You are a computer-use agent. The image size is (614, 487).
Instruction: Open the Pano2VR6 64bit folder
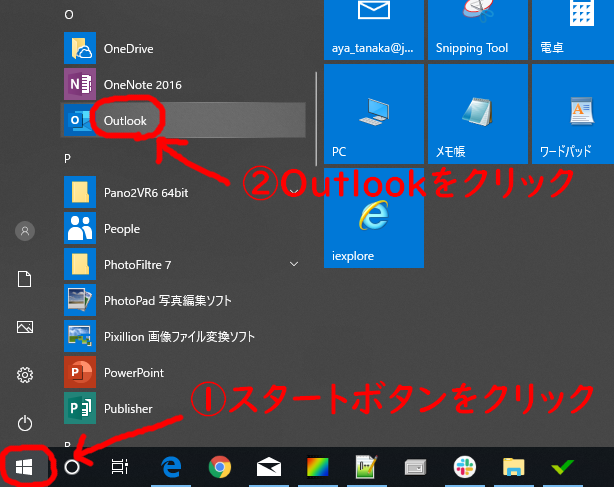pos(184,193)
